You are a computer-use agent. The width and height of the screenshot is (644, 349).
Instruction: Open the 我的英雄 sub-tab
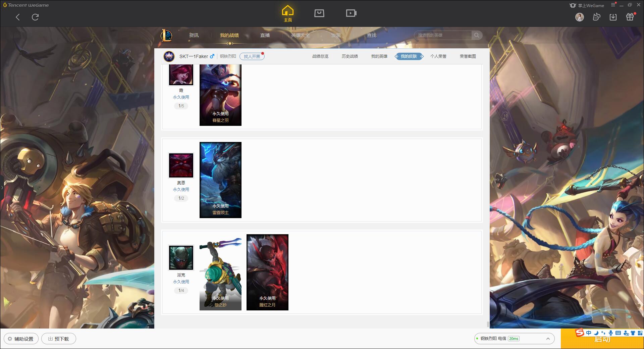(379, 56)
